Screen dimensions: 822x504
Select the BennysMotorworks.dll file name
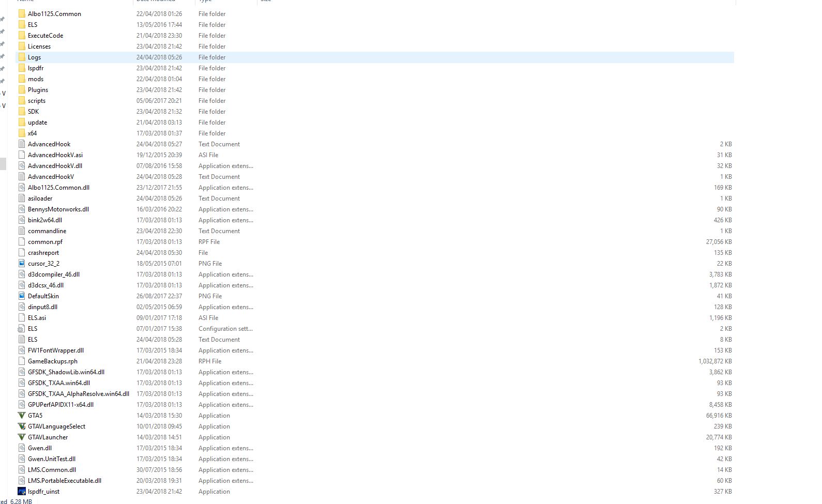(58, 209)
